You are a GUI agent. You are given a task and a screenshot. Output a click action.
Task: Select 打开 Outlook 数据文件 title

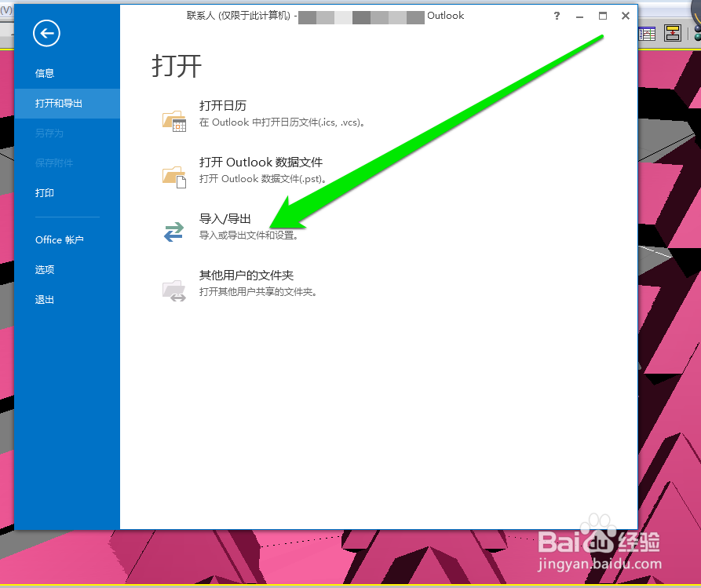261,162
